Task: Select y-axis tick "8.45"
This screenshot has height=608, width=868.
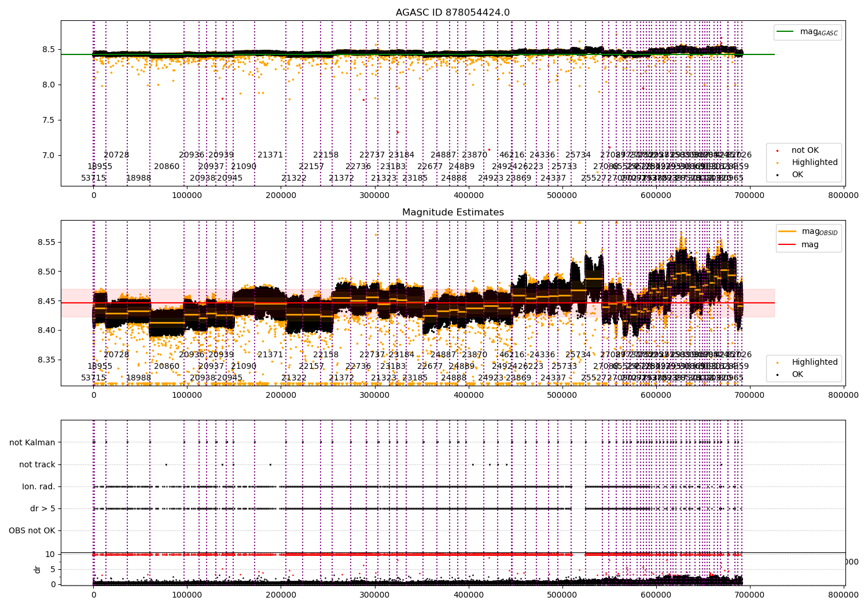Action: pyautogui.click(x=45, y=301)
